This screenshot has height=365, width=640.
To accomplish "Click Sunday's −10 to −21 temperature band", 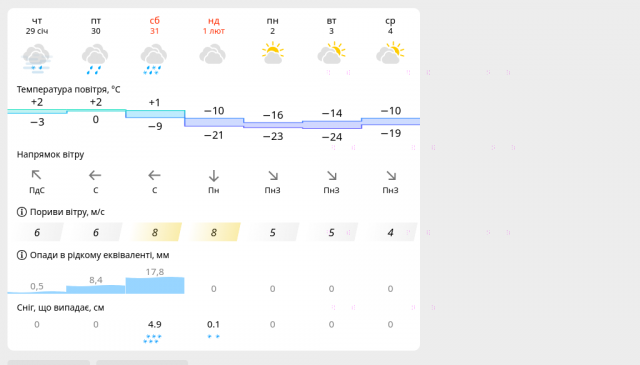I will [x=214, y=122].
